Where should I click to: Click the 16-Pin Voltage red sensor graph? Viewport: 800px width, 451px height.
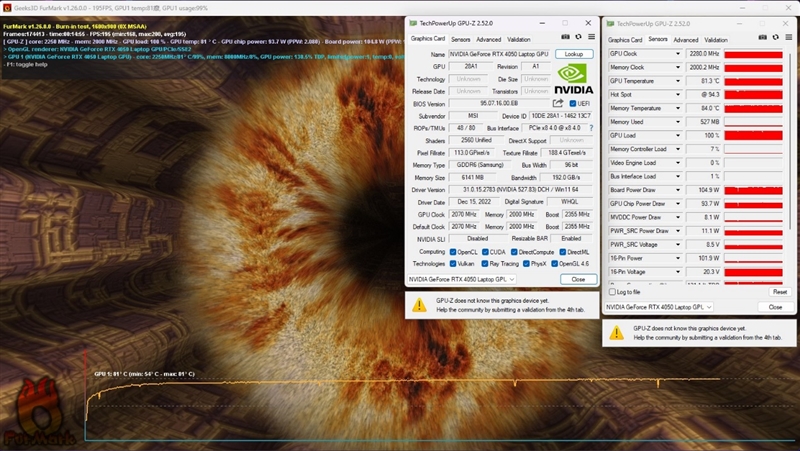[x=753, y=272]
